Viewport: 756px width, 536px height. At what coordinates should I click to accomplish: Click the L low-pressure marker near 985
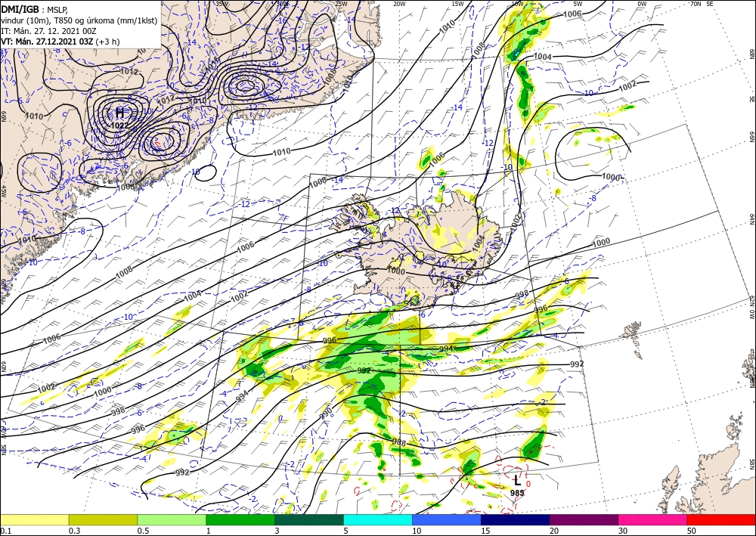tap(517, 480)
